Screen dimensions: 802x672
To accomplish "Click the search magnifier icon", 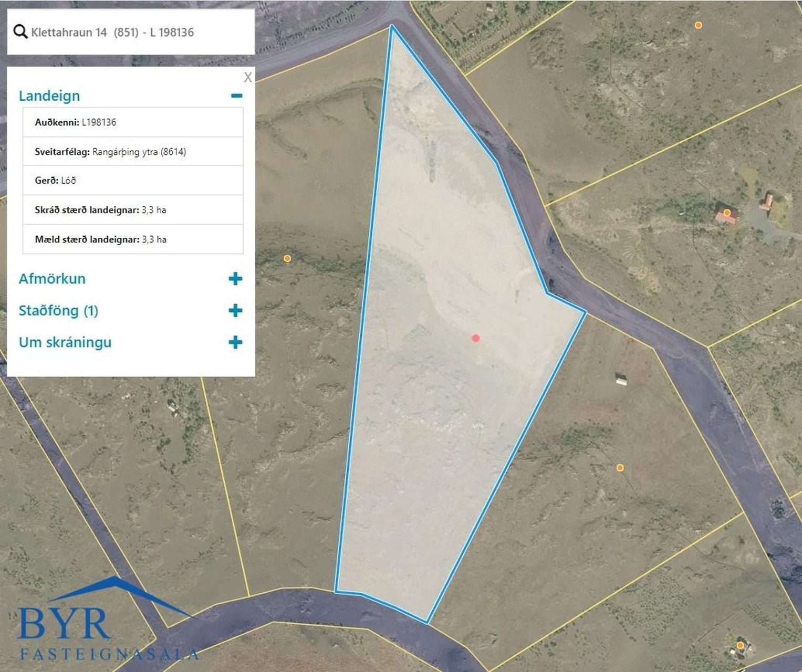I will point(20,32).
